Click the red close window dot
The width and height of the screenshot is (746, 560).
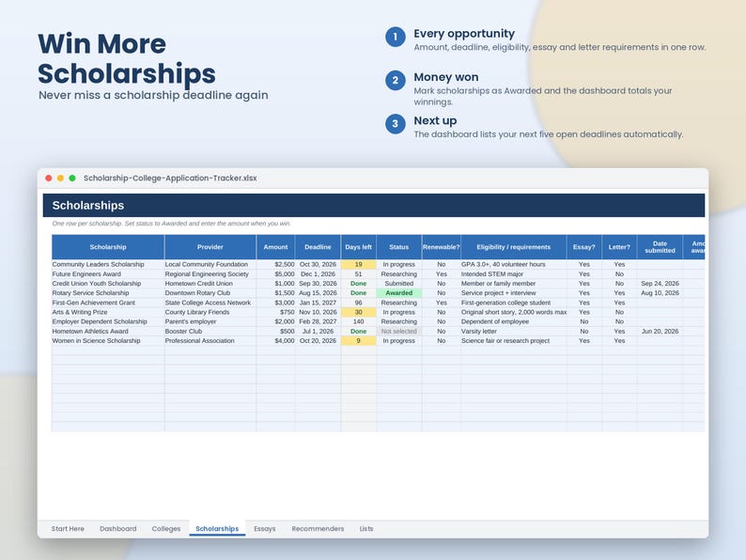49,178
